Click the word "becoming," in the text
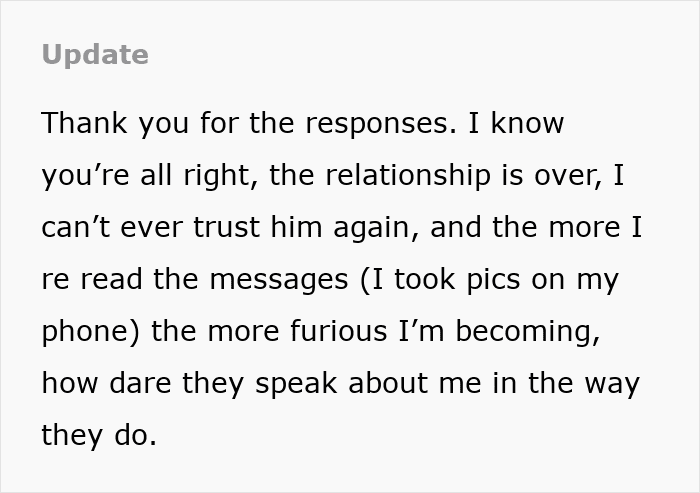700x493 pixels. click(528, 333)
